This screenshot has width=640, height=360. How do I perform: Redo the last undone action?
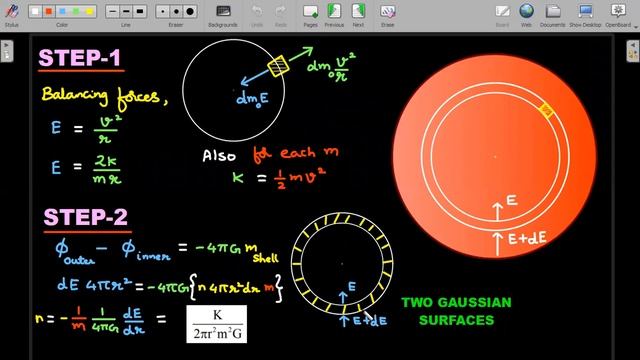[281, 16]
